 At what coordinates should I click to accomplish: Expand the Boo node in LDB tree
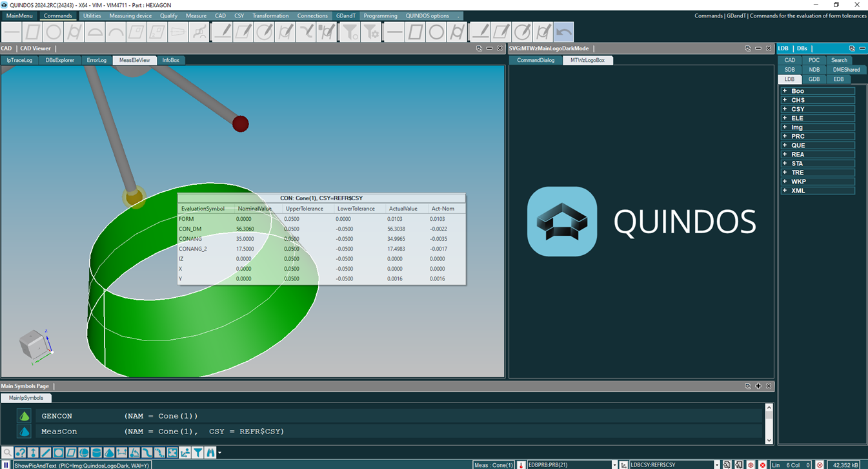tap(785, 91)
